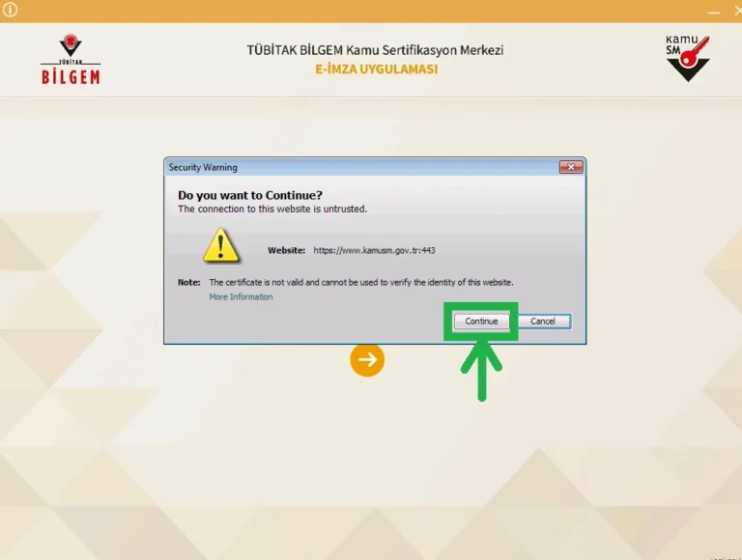Click the 'Do you want to Continue?' heading

pos(250,195)
